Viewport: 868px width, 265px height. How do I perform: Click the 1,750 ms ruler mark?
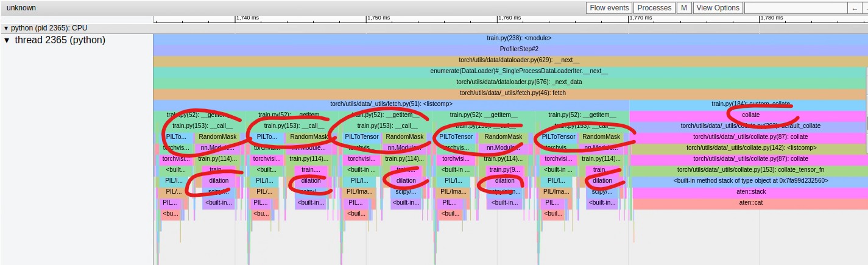378,18
